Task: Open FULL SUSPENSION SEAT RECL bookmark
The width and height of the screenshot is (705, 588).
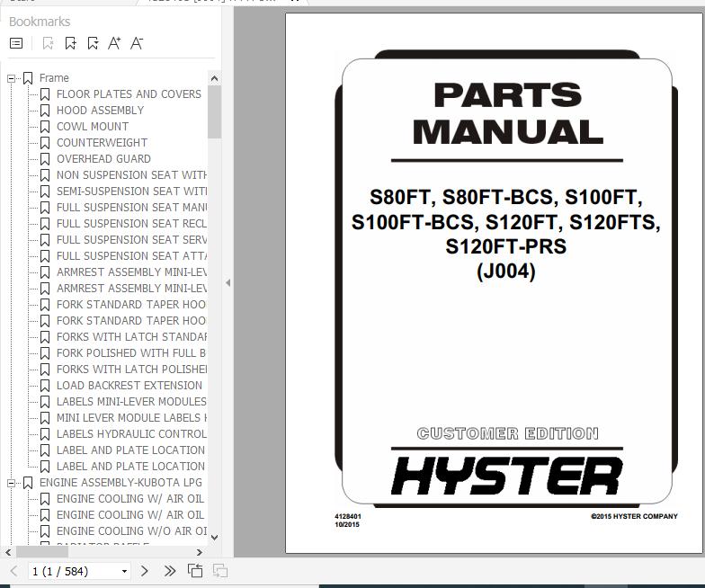Action: pyautogui.click(x=131, y=223)
